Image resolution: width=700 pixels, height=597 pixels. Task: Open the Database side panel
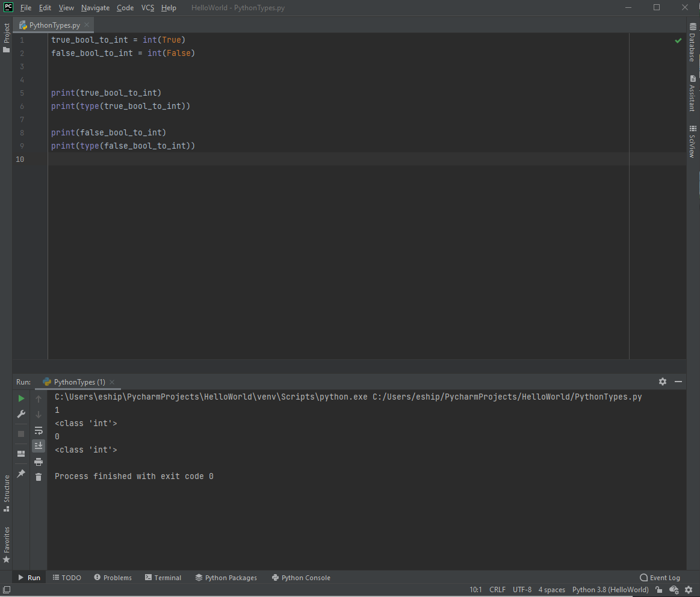click(x=692, y=42)
